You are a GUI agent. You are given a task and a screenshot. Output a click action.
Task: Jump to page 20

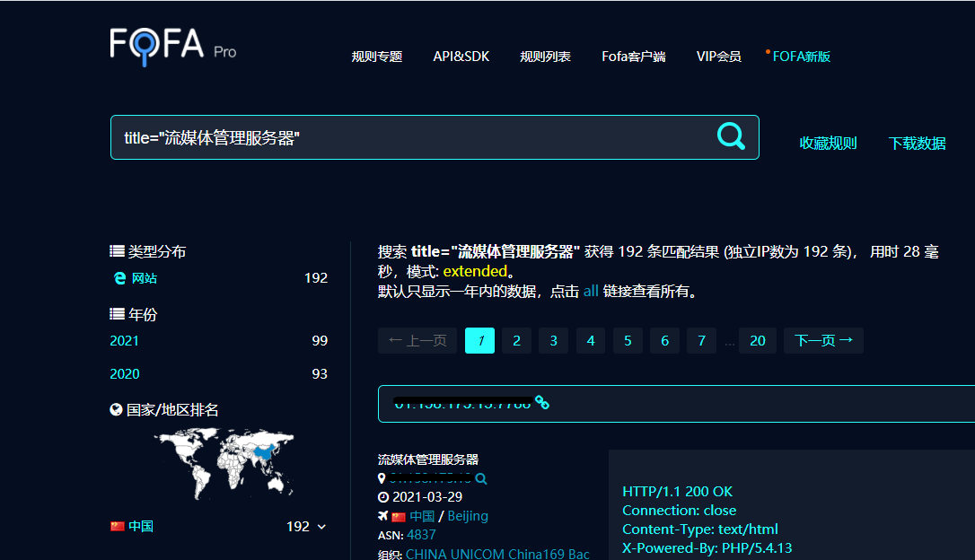click(x=758, y=341)
